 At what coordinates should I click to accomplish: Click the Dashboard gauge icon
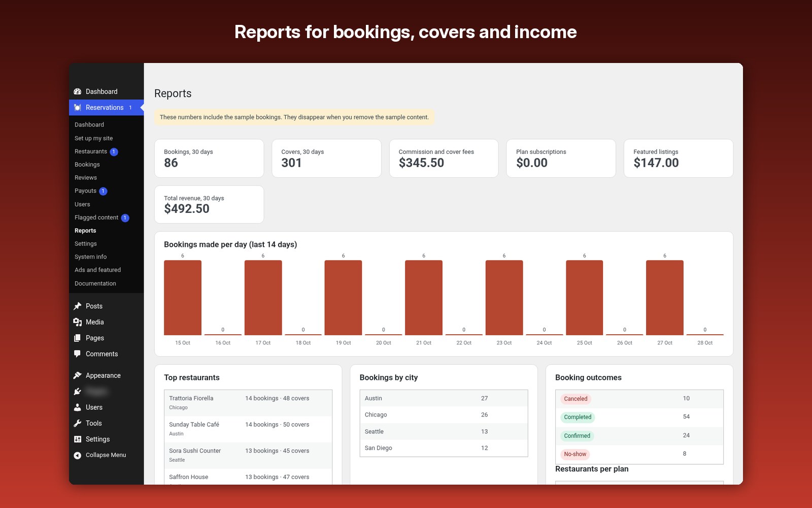click(x=78, y=91)
